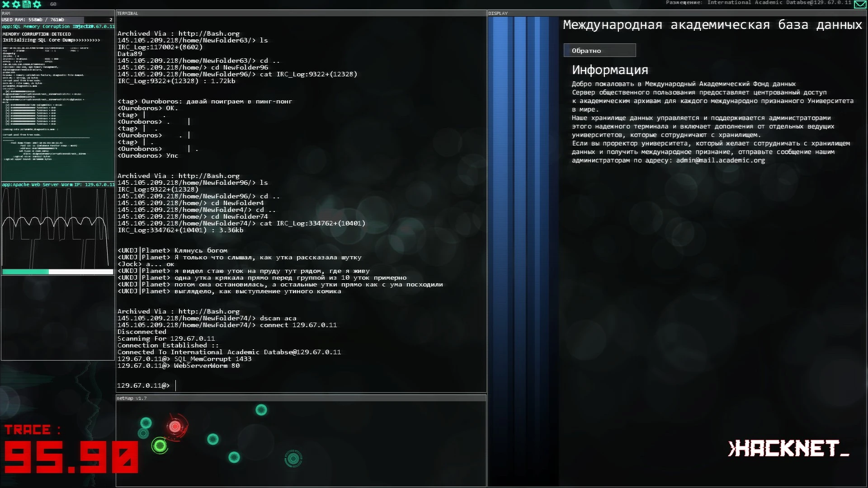Click the Apache Web Server Worm app header
The height and width of the screenshot is (488, 868).
(x=58, y=184)
